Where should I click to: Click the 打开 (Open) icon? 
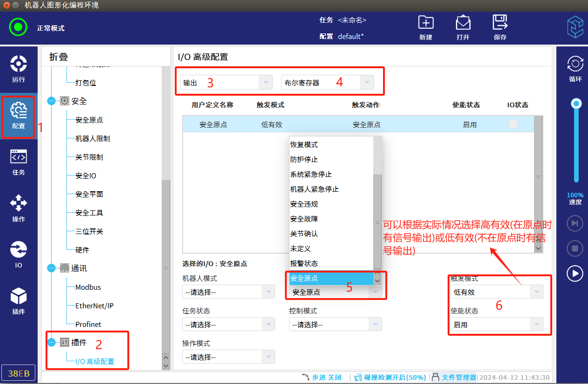[462, 27]
